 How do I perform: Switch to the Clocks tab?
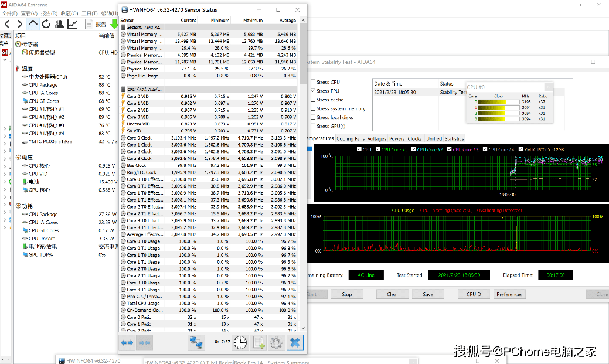(x=414, y=139)
